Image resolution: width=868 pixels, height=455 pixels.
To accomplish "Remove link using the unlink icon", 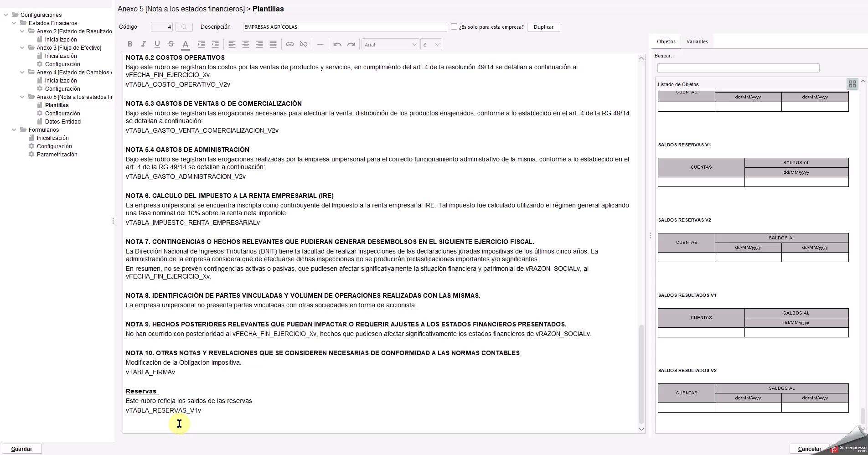I will 304,44.
